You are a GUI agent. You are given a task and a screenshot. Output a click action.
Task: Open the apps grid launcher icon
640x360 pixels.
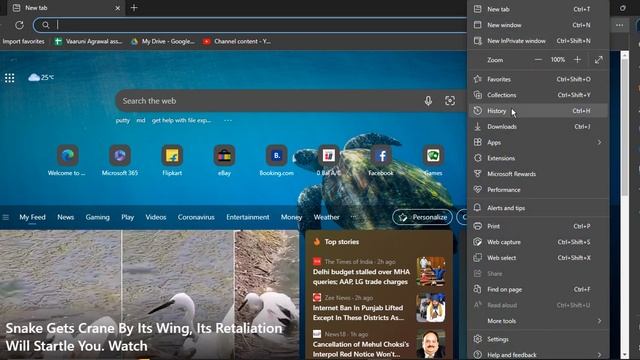9,78
